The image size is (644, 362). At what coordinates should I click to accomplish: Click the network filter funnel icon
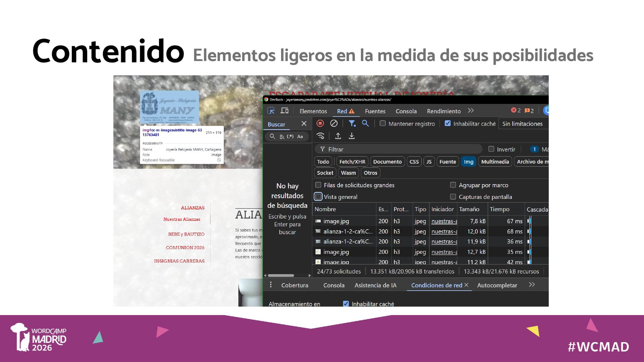click(x=352, y=123)
